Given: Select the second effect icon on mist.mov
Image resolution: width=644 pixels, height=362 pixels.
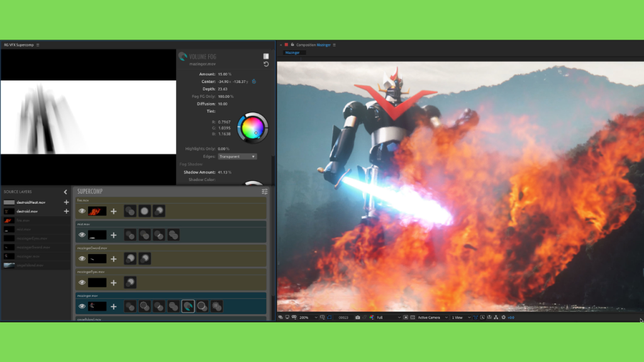Looking at the screenshot, I should point(145,235).
